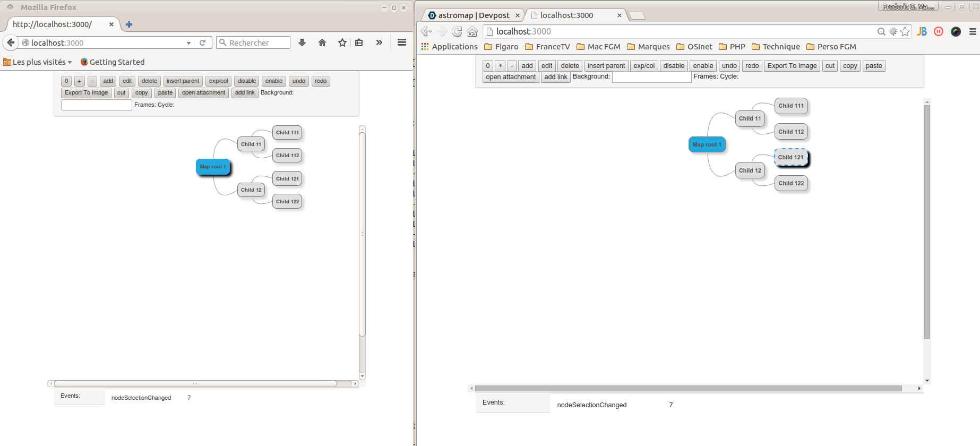Screen dimensions: 980x446
Task: Click Chrome zoom magnifier icon
Action: pos(881,31)
